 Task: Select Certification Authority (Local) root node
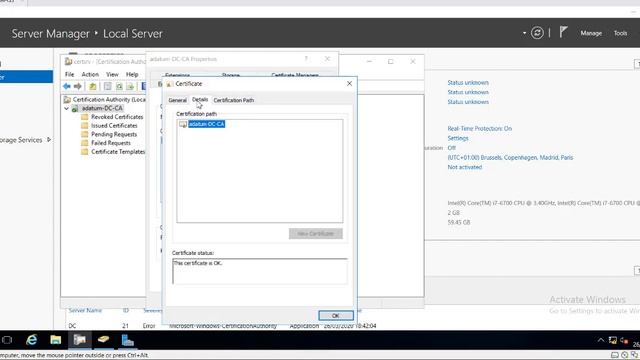(x=109, y=99)
